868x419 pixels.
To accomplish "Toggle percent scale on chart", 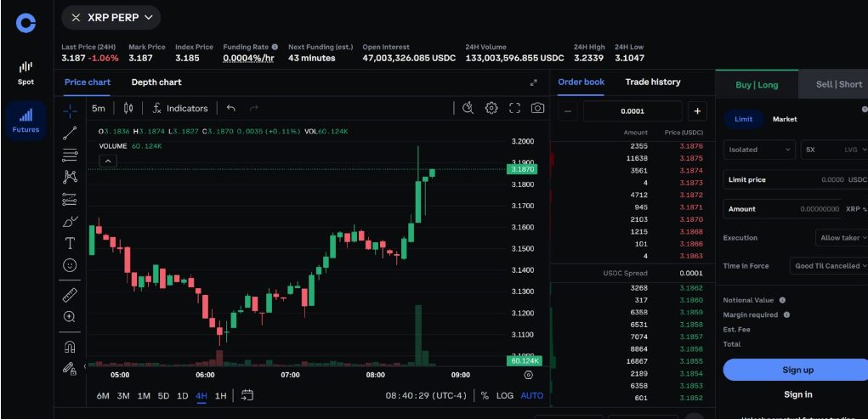I will (x=485, y=396).
